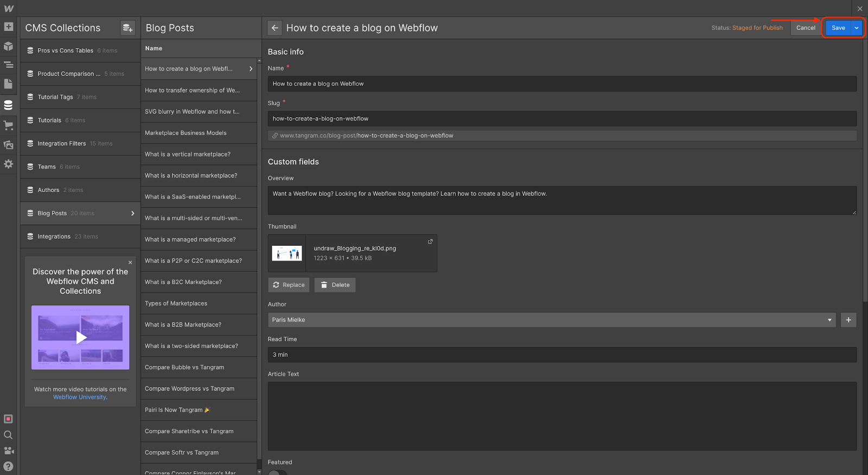Image resolution: width=868 pixels, height=475 pixels.
Task: Open post 'Compare Softr vs Tangram'
Action: click(x=199, y=453)
